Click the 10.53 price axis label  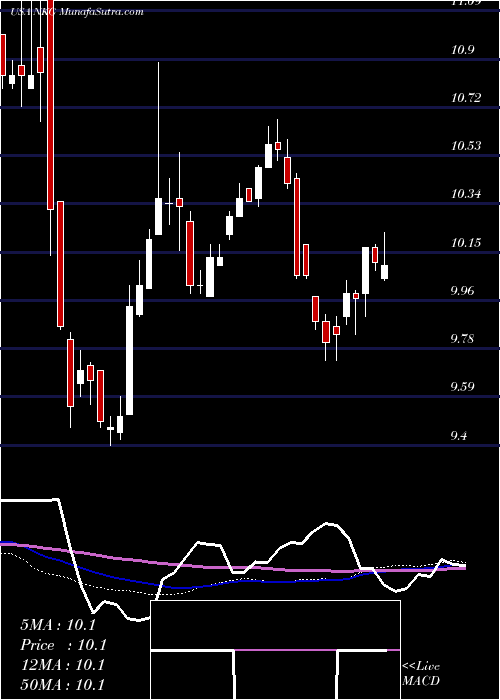(466, 146)
